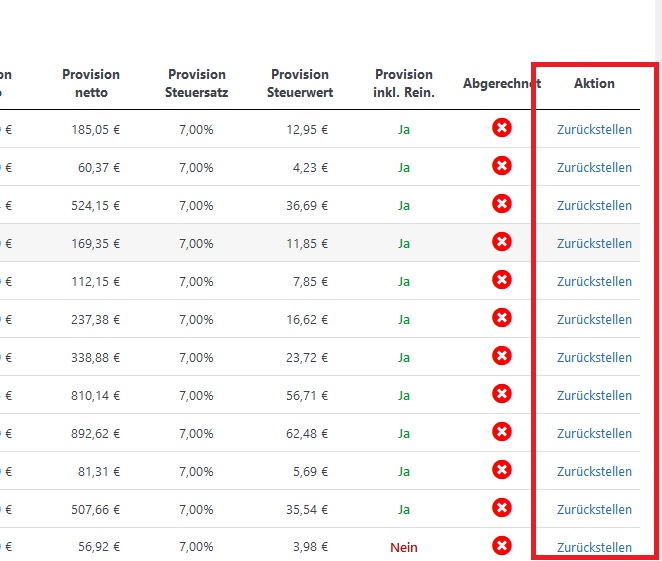The image size is (662, 561).
Task: Click the Provision netto column header
Action: (91, 83)
